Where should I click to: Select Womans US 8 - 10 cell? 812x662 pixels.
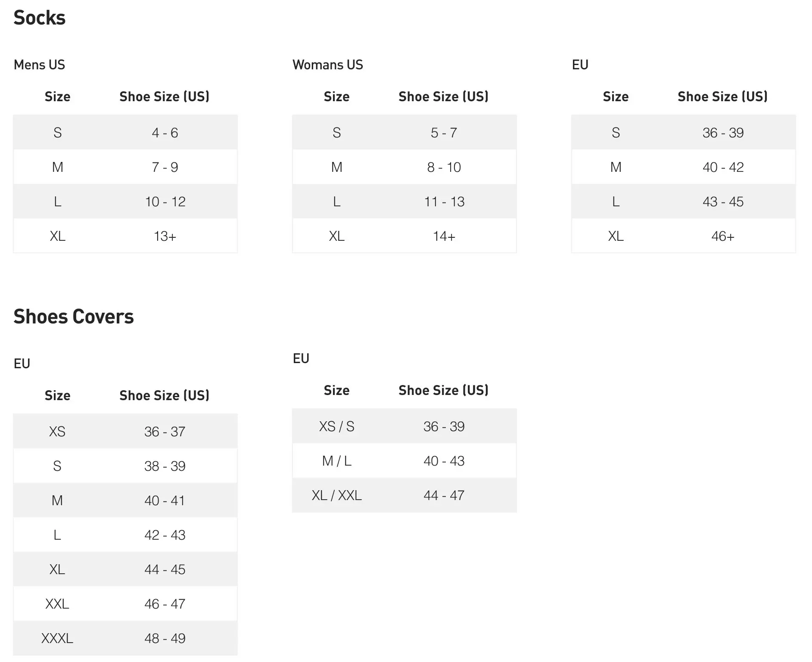[444, 167]
